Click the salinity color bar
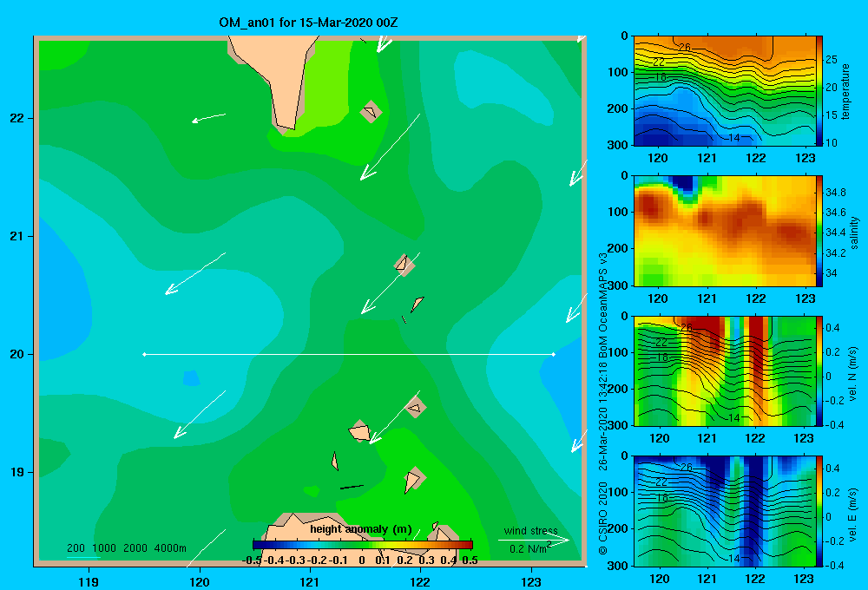This screenshot has height=590, width=868. coord(819,231)
